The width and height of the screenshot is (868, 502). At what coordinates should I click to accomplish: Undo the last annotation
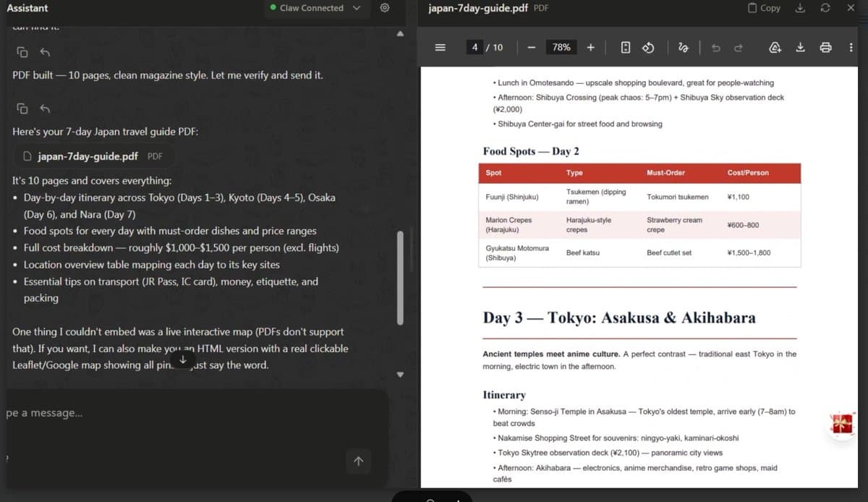tap(716, 47)
